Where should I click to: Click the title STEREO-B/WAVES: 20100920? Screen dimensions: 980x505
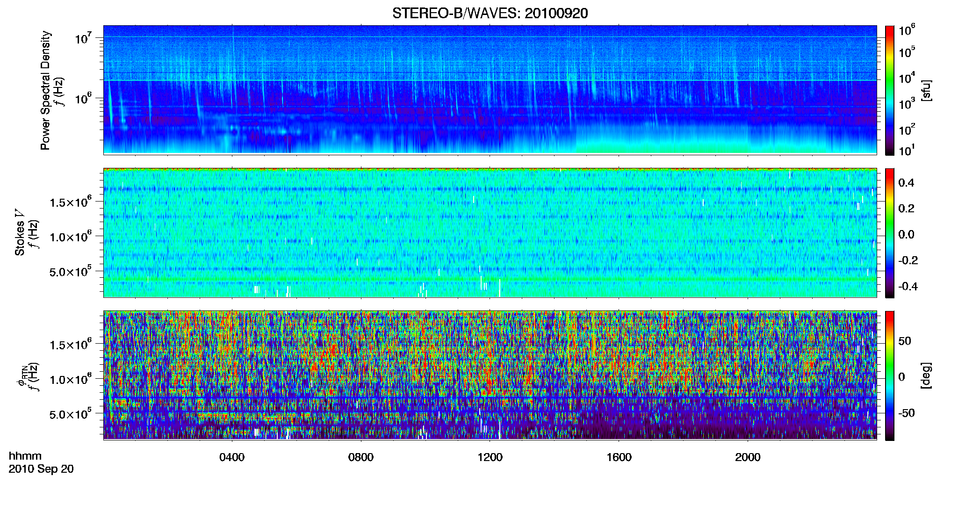pos(490,14)
